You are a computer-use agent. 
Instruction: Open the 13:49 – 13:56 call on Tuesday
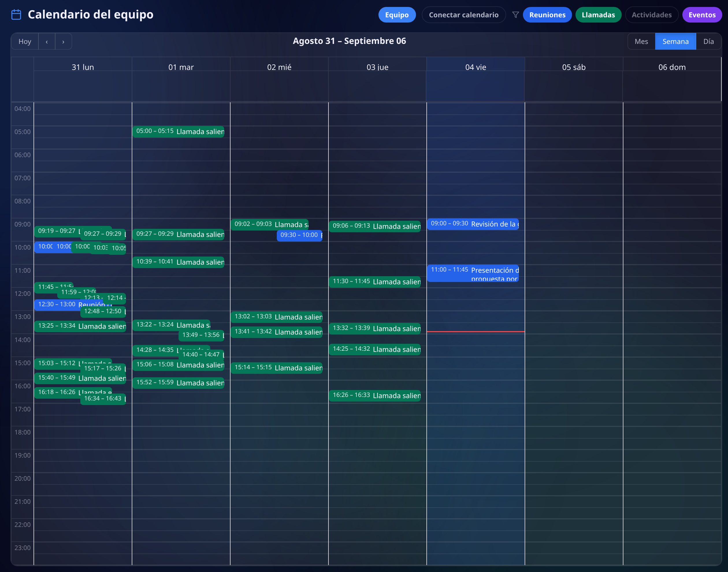[201, 336]
